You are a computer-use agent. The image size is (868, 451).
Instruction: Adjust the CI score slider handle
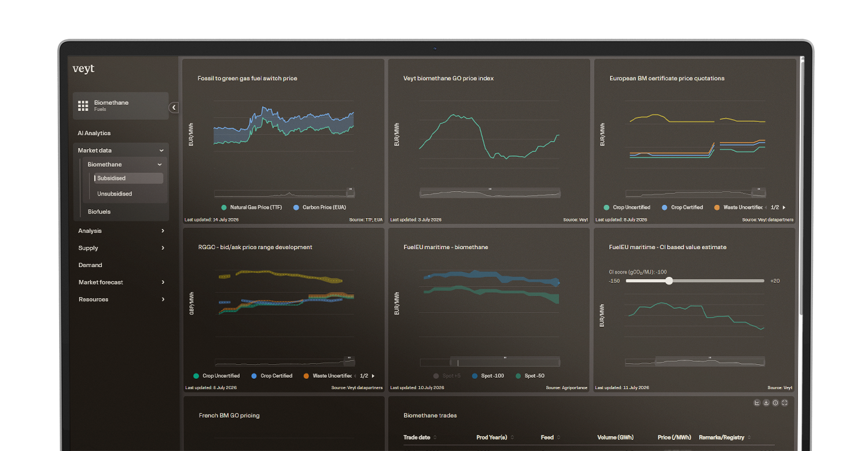coord(669,280)
